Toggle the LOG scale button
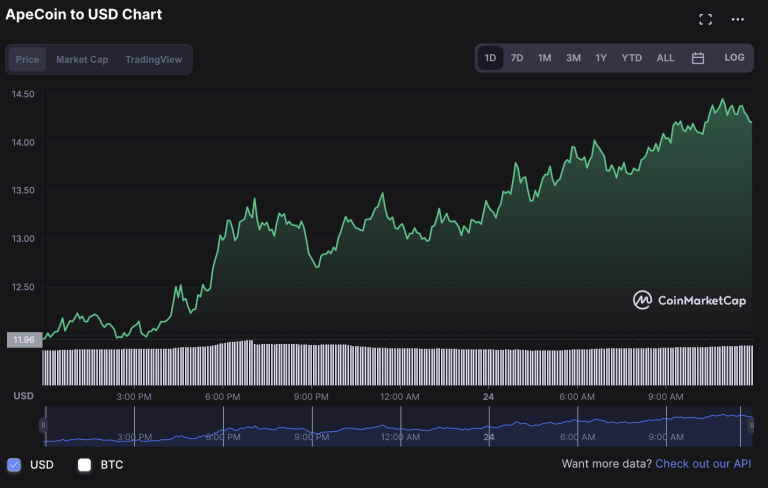The height and width of the screenshot is (488, 768). pos(734,57)
